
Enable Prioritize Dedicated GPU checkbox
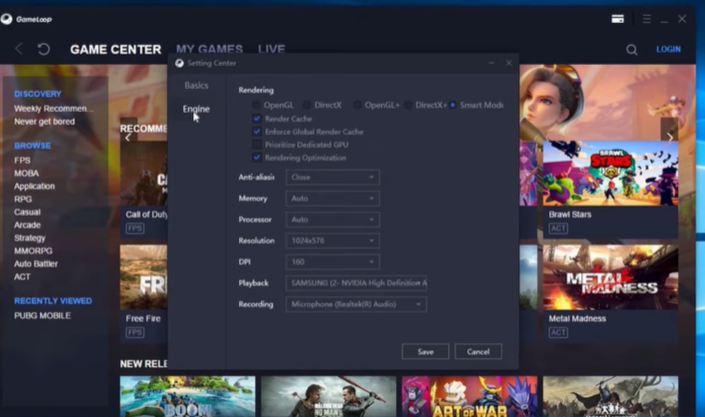coord(257,145)
